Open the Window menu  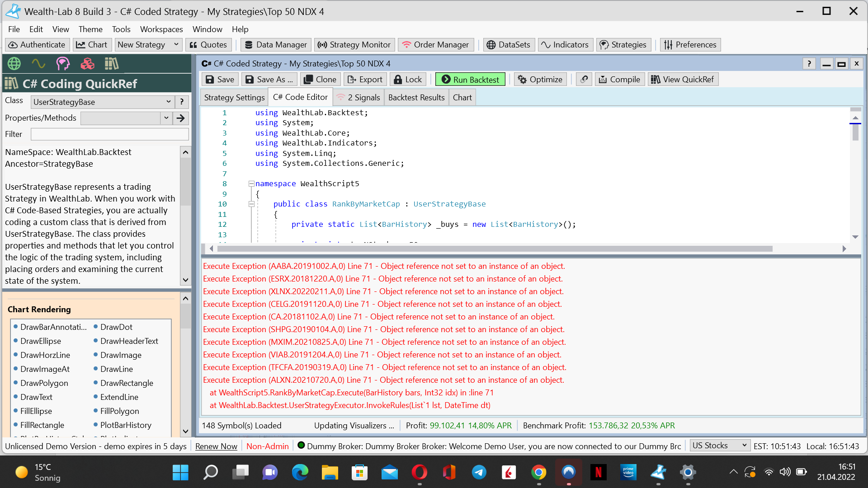tap(208, 29)
